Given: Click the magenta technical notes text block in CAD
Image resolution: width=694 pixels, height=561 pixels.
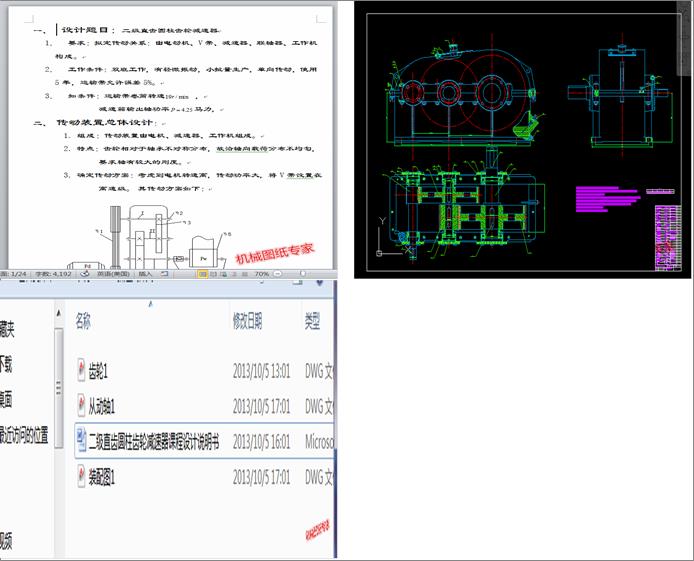Looking at the screenshot, I should 608,199.
